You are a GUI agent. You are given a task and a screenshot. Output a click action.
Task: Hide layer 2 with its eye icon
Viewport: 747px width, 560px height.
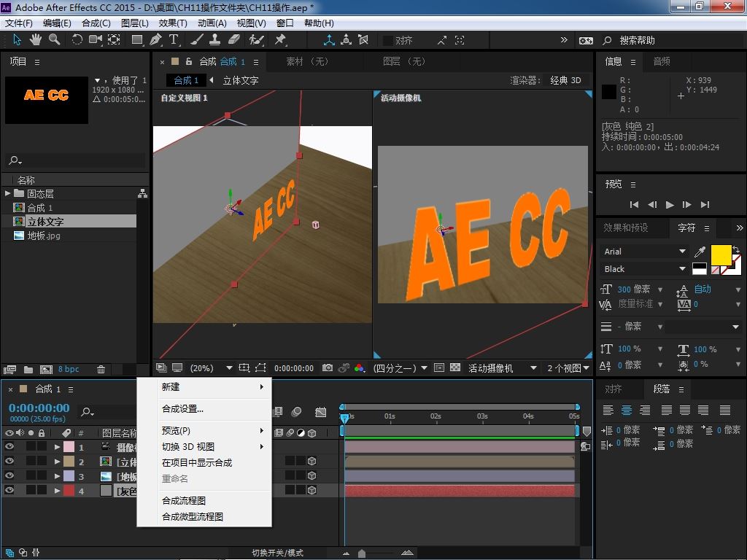(9, 461)
